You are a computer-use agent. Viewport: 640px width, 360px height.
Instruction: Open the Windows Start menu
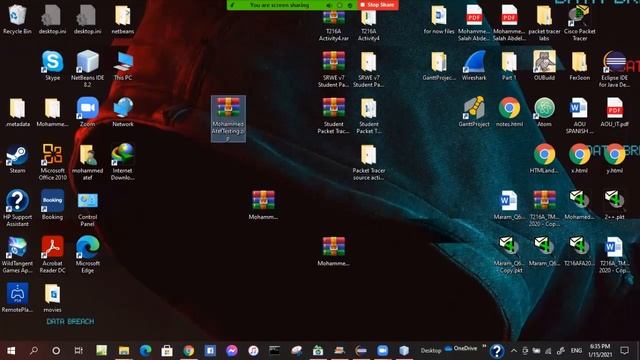point(11,350)
